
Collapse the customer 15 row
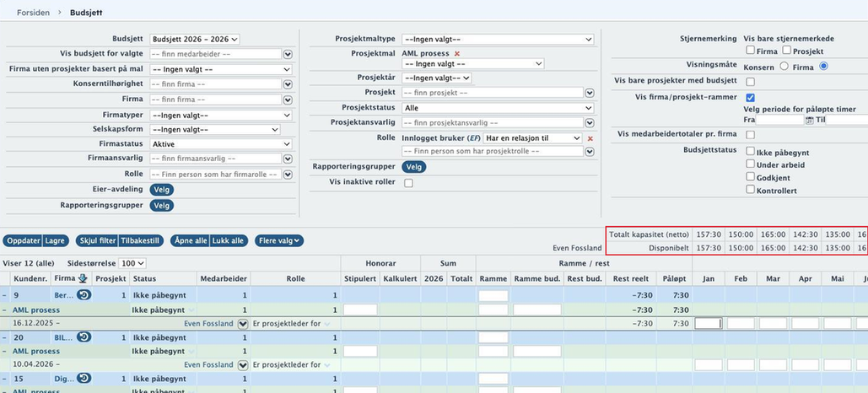click(4, 379)
